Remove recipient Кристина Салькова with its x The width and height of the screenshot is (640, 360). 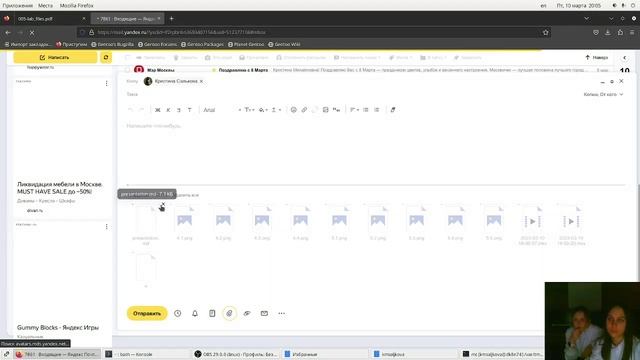201,81
